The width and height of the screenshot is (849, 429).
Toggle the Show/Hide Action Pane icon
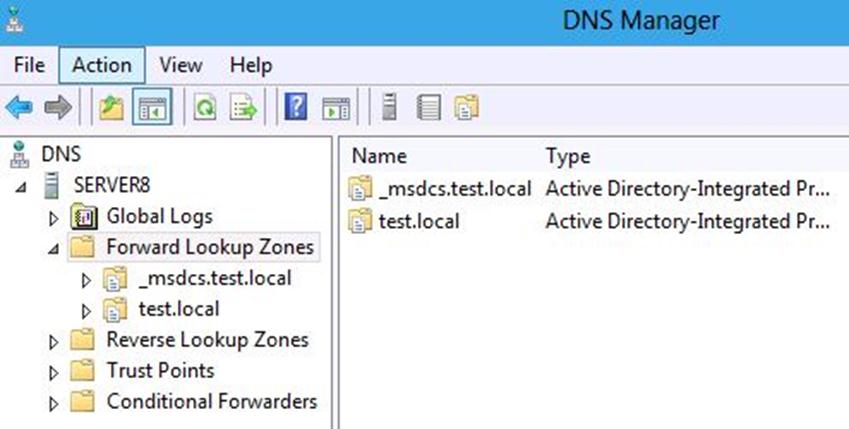336,108
